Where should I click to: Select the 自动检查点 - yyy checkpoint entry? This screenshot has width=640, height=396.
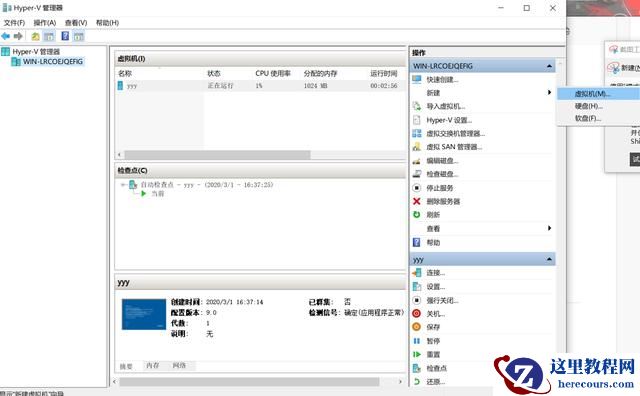(207, 185)
